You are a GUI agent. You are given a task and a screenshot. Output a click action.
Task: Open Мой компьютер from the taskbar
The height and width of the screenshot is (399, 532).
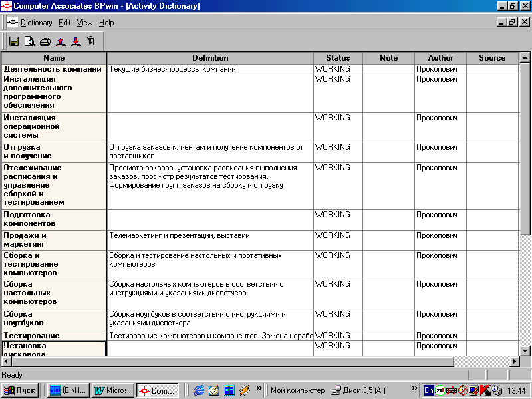297,390
